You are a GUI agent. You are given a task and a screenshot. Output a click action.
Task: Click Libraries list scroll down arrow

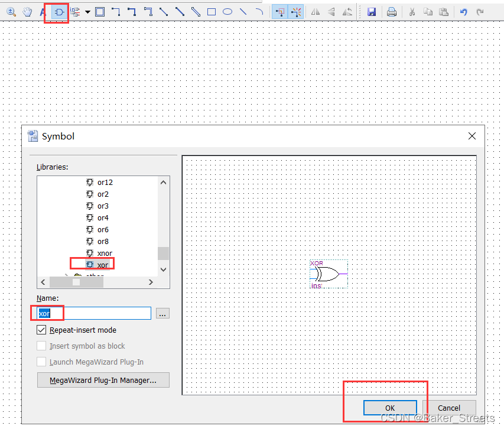163,269
